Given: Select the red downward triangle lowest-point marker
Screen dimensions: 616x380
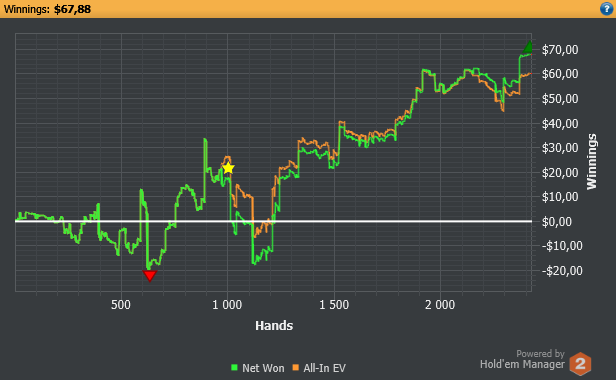Looking at the screenshot, I should pyautogui.click(x=150, y=275).
